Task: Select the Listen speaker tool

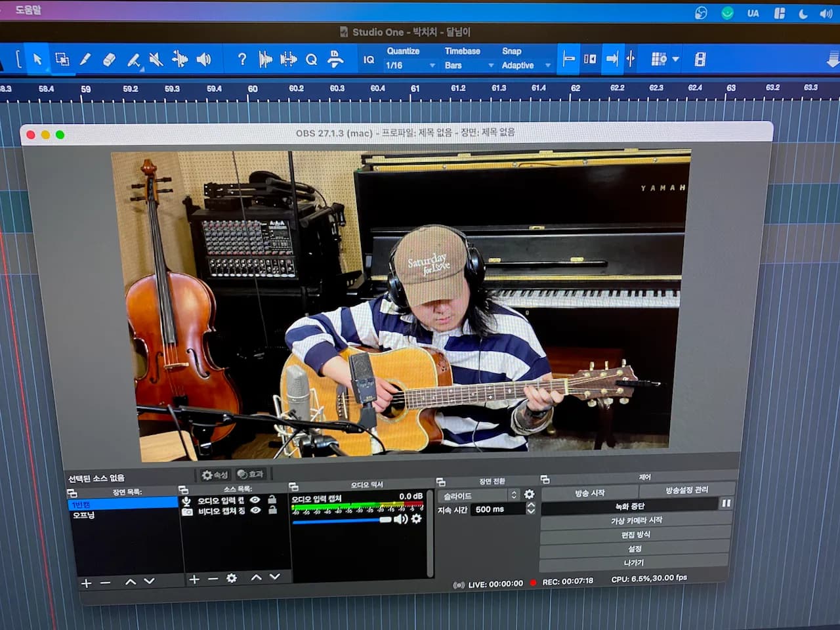Action: click(204, 60)
